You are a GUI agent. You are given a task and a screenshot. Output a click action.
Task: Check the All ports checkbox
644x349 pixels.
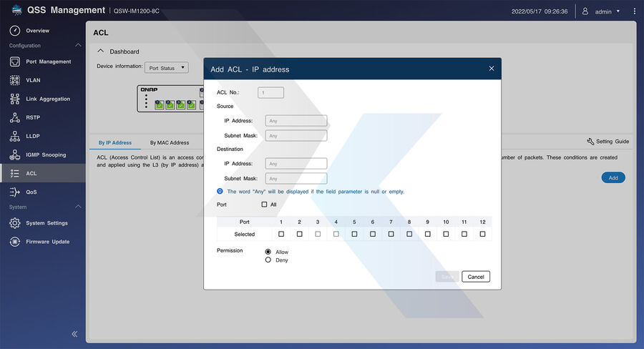point(264,205)
